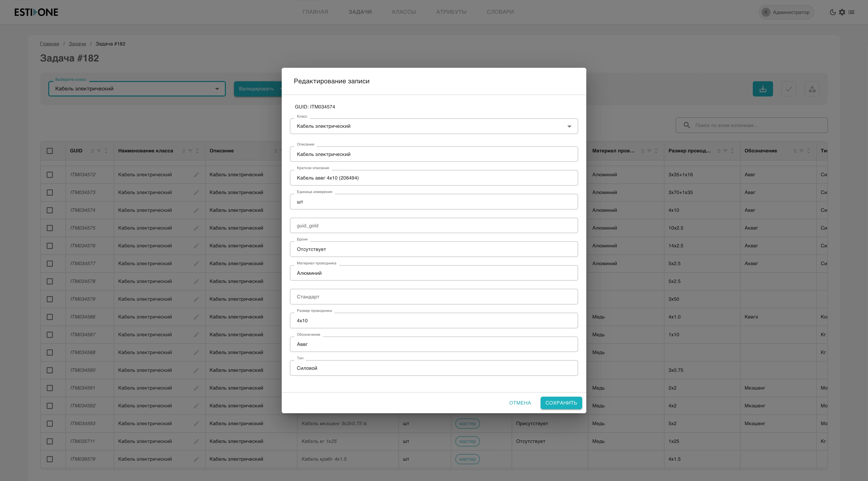Check the ITM034574 row checkbox
This screenshot has width=868, height=481.
[x=50, y=210]
